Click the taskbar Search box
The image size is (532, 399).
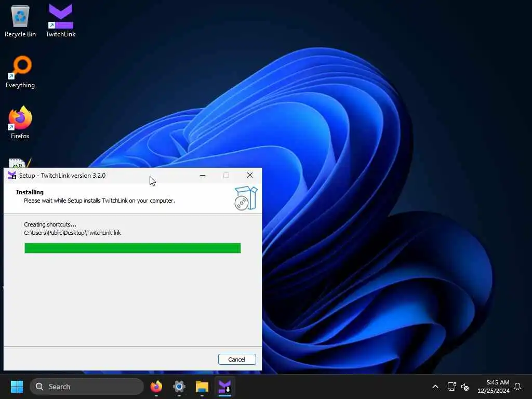click(87, 387)
